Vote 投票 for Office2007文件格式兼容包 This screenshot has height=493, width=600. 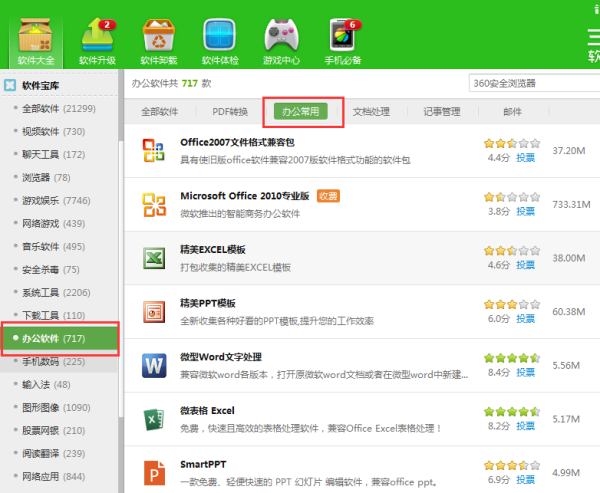click(x=525, y=158)
